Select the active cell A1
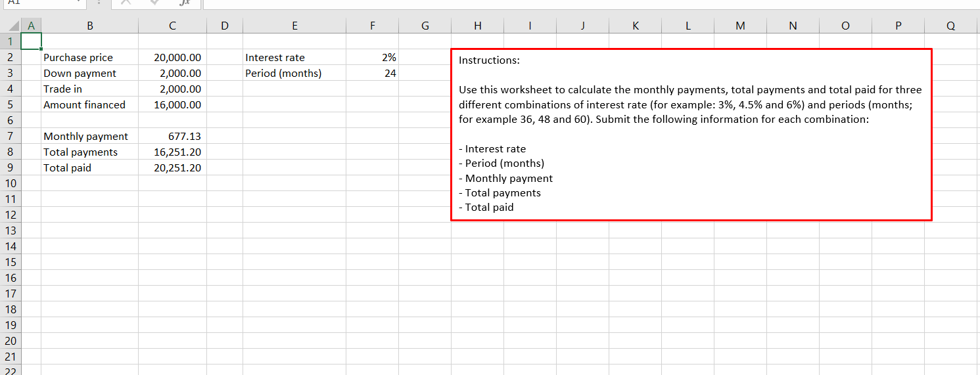Viewport: 980px width, 375px height. click(x=31, y=41)
